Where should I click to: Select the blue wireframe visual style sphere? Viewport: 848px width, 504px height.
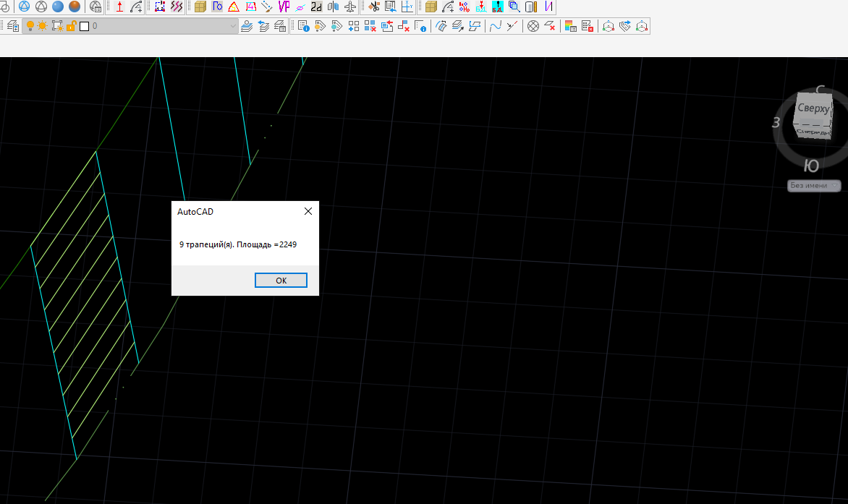tap(25, 7)
